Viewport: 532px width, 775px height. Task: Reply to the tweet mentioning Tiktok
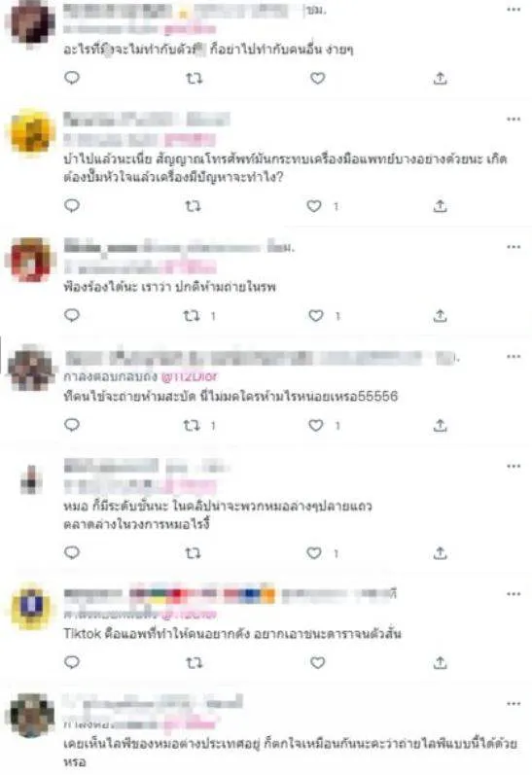72,662
